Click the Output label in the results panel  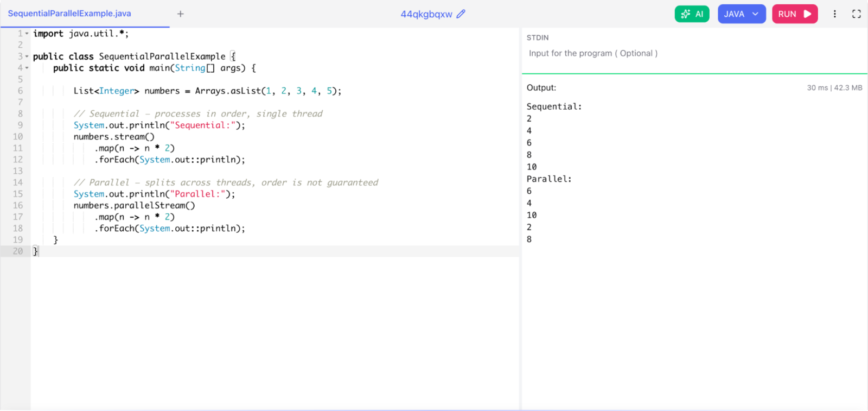(x=541, y=87)
